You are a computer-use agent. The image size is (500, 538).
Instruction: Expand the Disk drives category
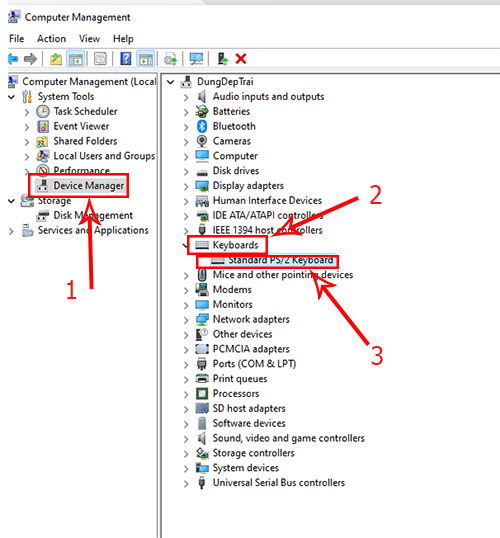click(186, 171)
